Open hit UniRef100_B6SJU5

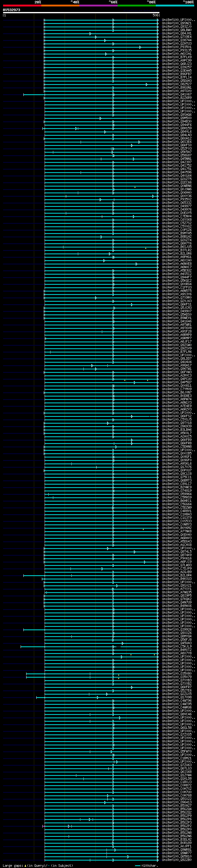coord(177,247)
